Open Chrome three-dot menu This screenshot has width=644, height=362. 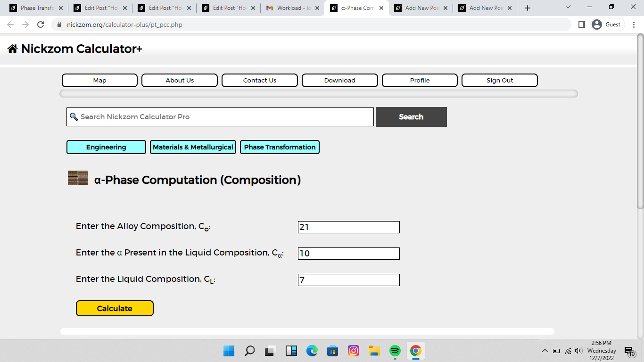click(x=634, y=25)
